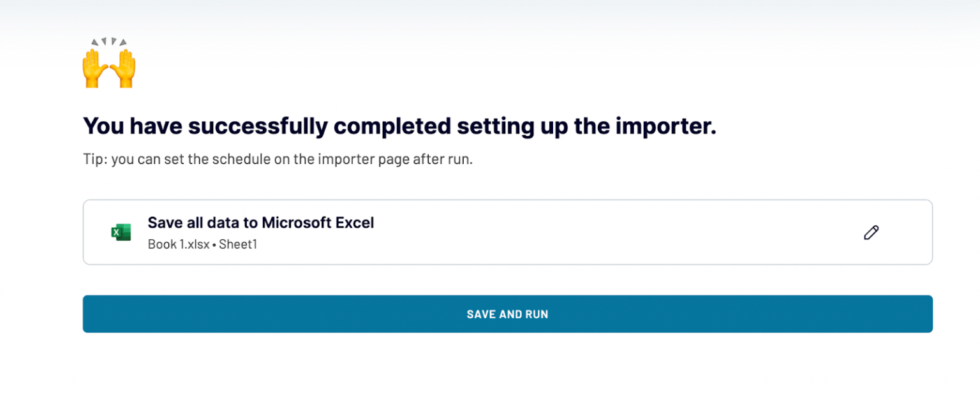Click the SAVE AND RUN button
Viewport: 980px width, 407px height.
click(507, 314)
